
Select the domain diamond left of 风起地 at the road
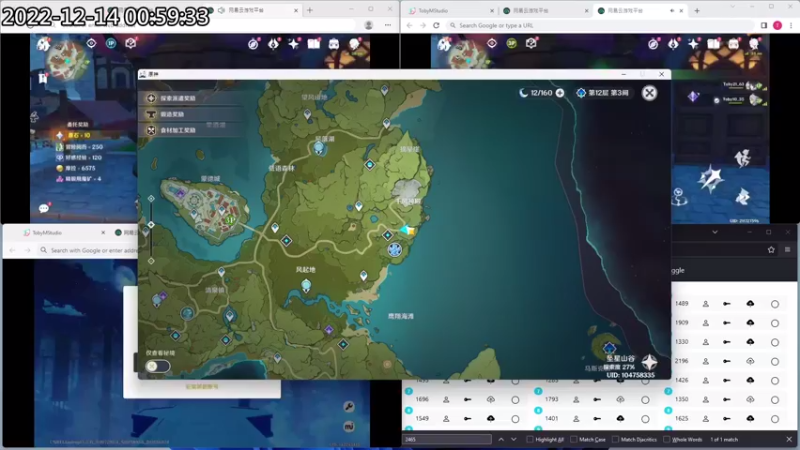[287, 240]
